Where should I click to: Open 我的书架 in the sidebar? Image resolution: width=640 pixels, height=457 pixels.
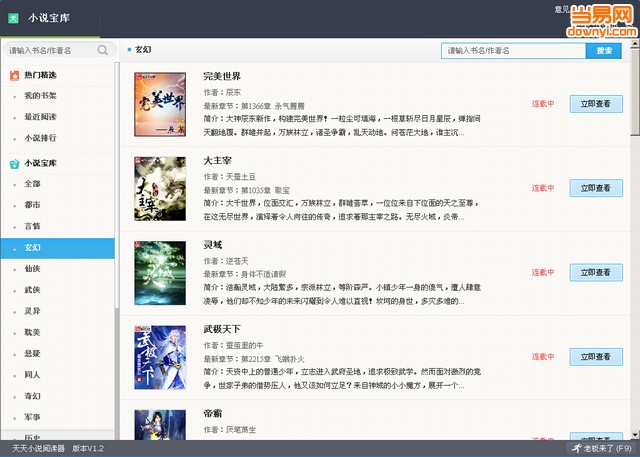coord(41,96)
